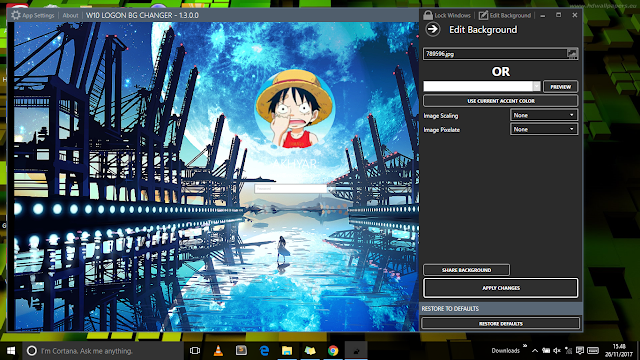Click the Logon BG Changer taskbar icon

click(356, 351)
